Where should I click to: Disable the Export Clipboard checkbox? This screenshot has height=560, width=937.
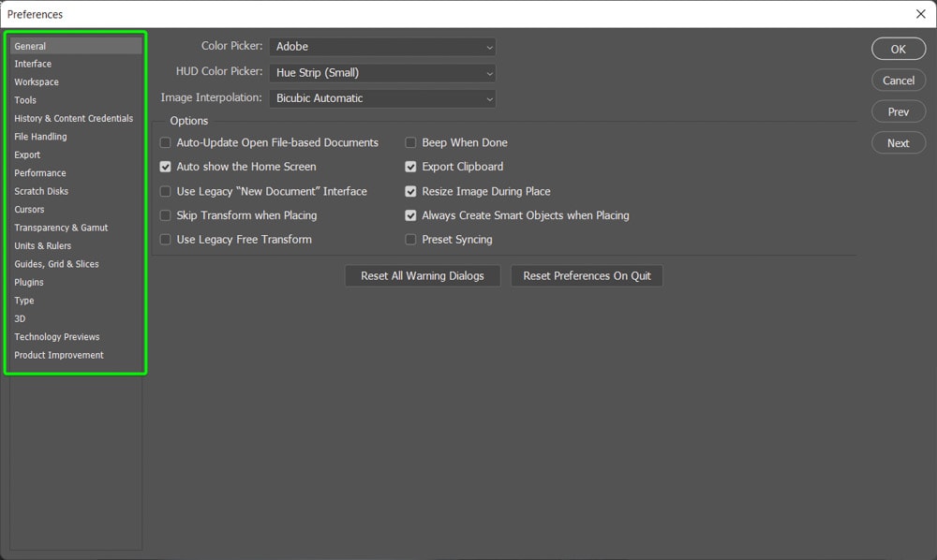(x=410, y=167)
